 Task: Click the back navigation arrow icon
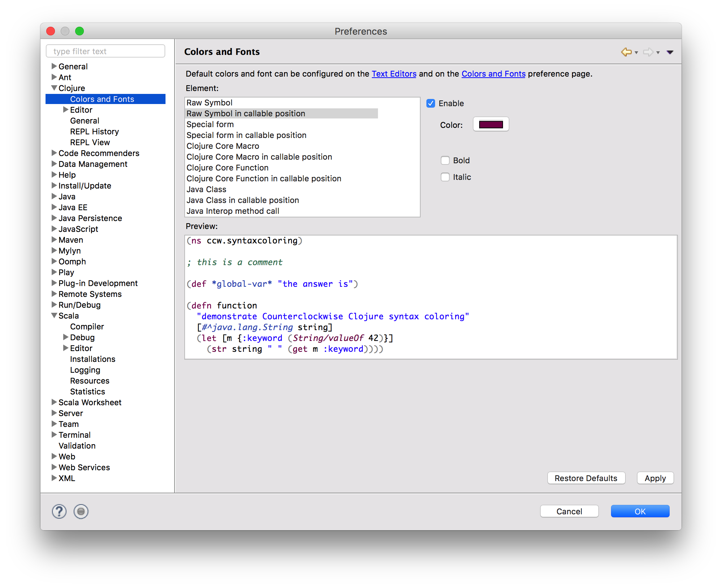626,52
